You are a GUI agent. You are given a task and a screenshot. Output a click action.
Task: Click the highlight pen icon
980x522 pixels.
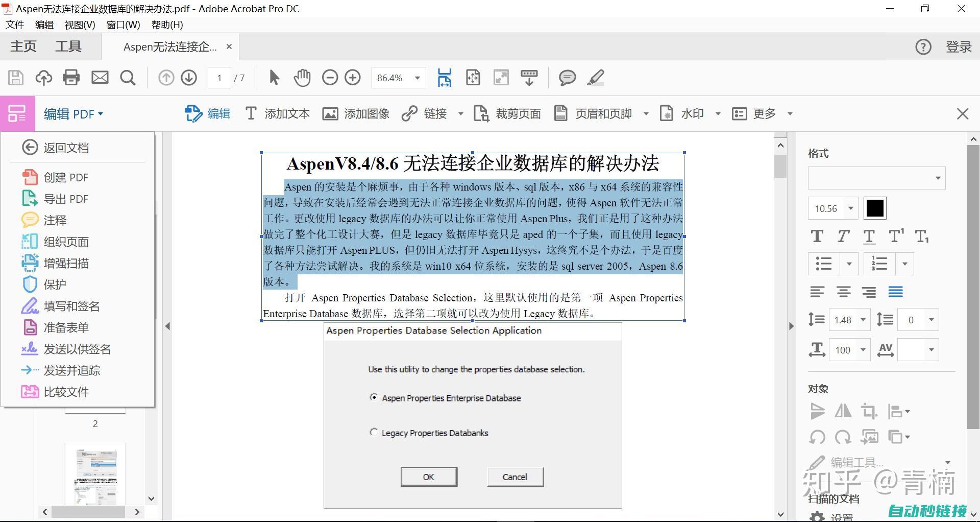coord(596,78)
